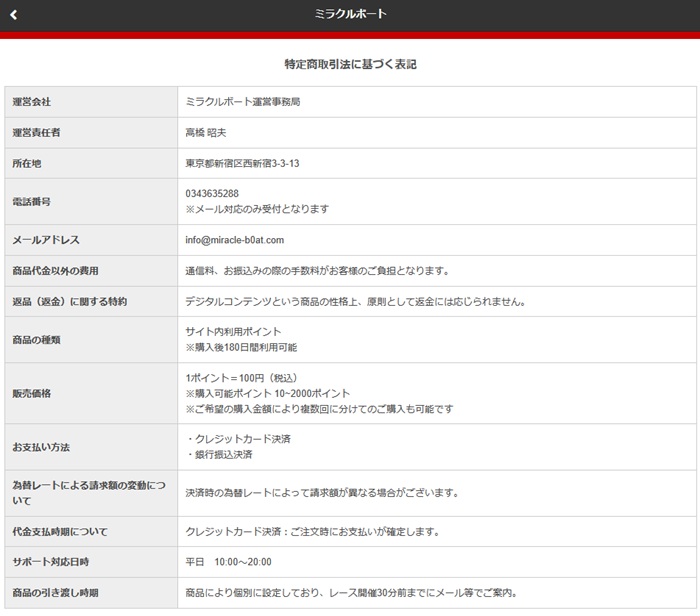Click the phone number 0343635288
The height and width of the screenshot is (616, 700).
[x=212, y=193]
